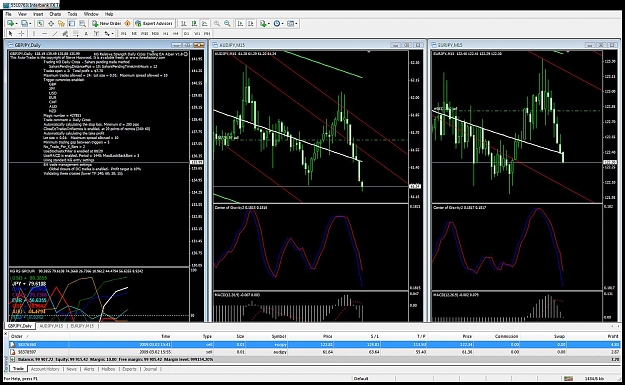Expand the Indicators dropdown arrow
The height and width of the screenshot is (385, 625).
click(x=269, y=24)
